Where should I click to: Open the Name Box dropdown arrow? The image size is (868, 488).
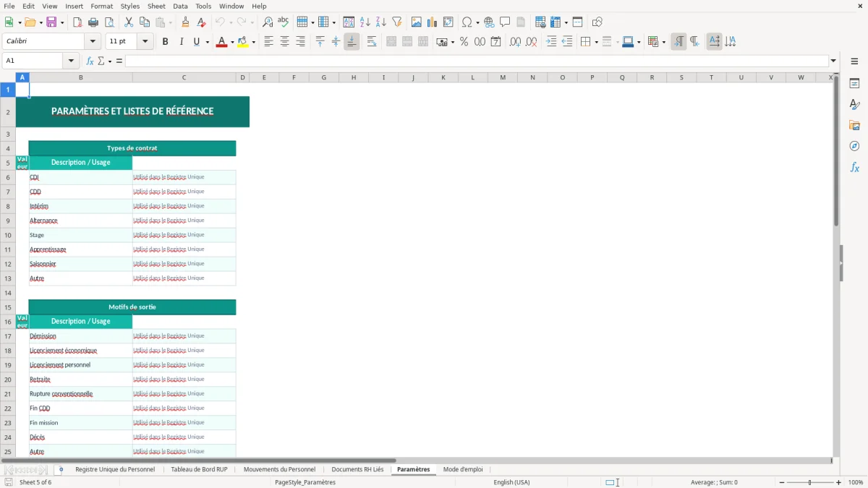72,61
